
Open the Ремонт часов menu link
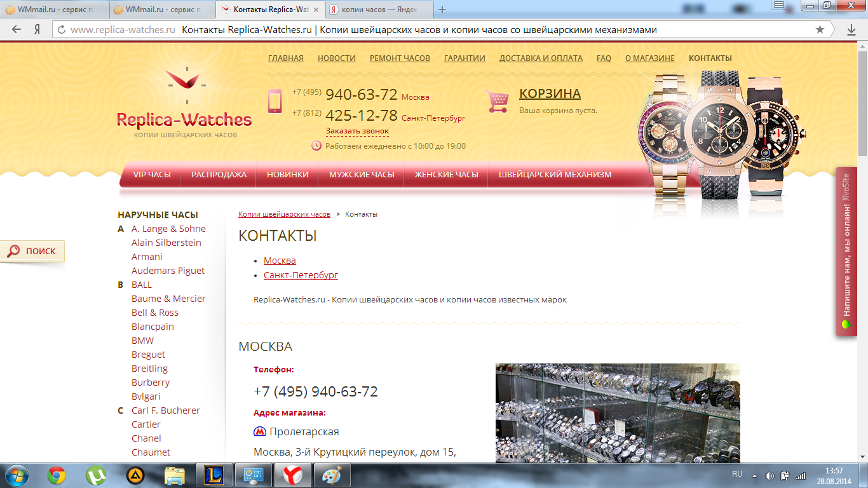tap(400, 58)
